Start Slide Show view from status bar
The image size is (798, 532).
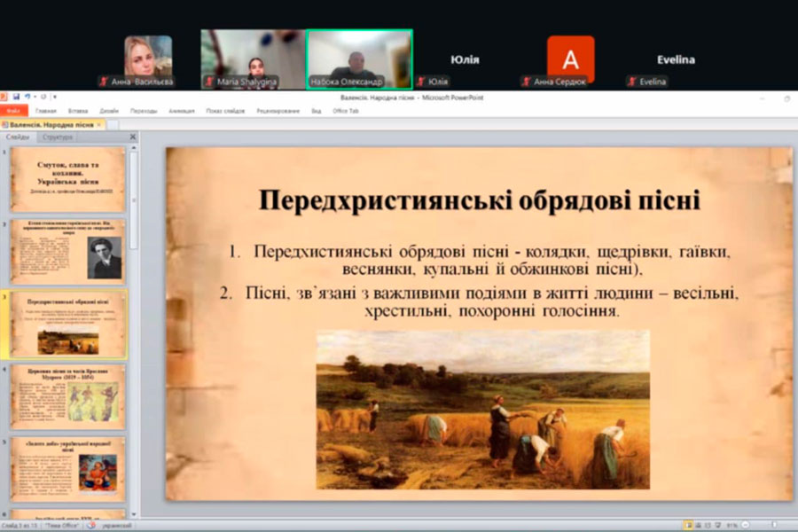pos(716,526)
